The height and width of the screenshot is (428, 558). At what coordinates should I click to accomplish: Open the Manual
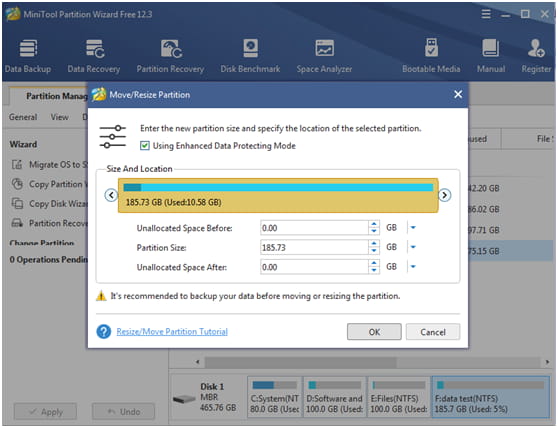click(491, 56)
